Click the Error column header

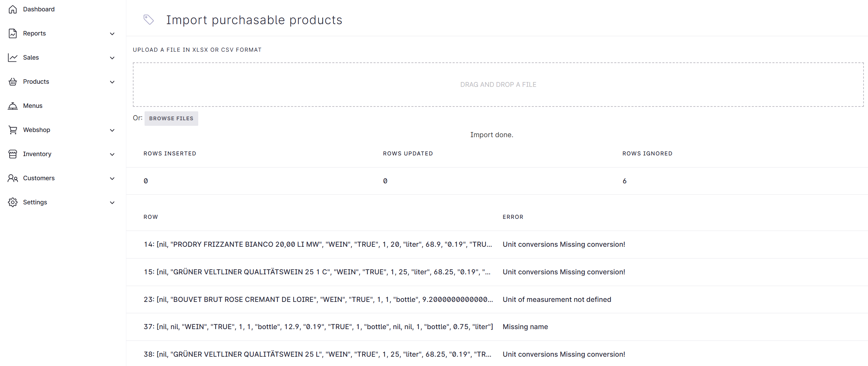tap(513, 217)
